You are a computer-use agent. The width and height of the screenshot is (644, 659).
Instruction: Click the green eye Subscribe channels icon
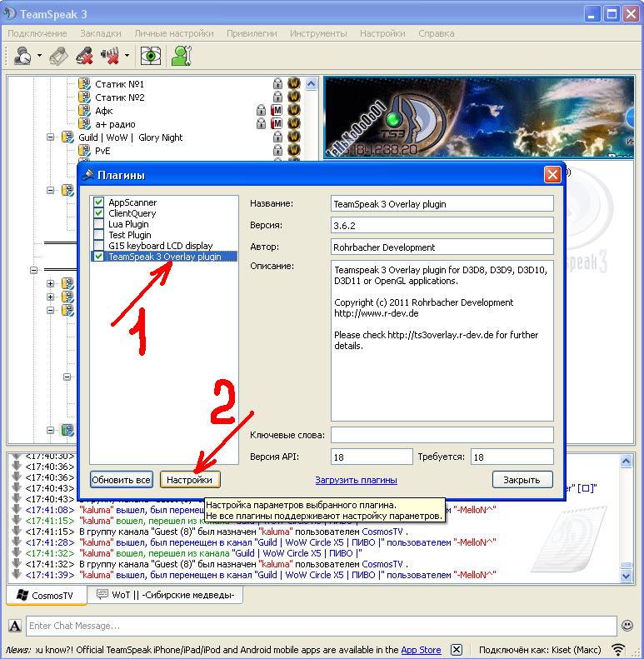tap(151, 56)
